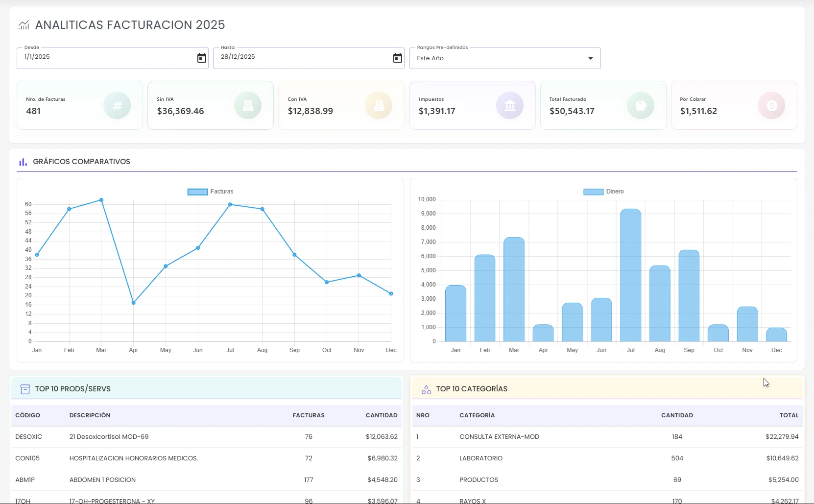
Task: Click the hash icon on Nro. de Facturas card
Action: pyautogui.click(x=117, y=105)
